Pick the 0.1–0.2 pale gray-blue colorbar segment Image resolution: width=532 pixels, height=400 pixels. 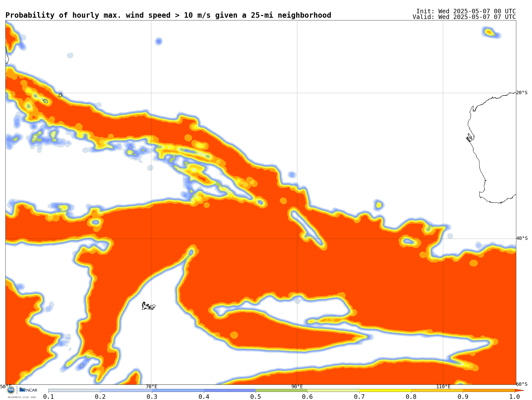[74, 390]
